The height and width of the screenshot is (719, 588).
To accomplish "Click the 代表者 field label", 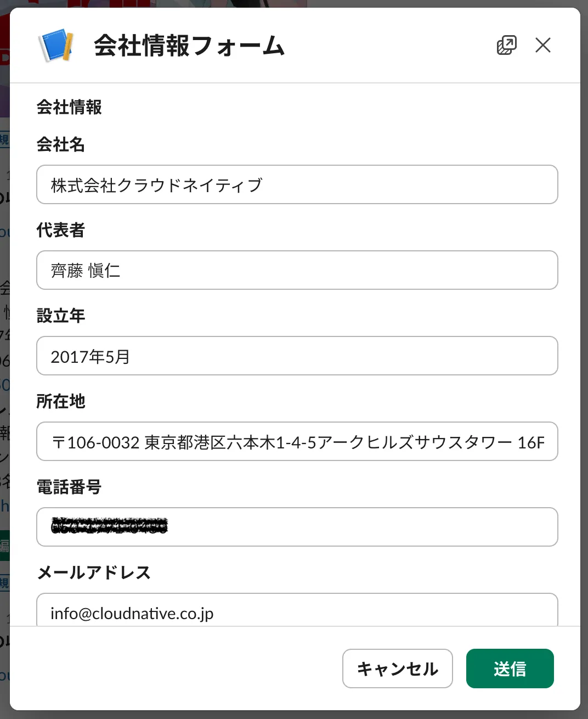I will pyautogui.click(x=61, y=231).
